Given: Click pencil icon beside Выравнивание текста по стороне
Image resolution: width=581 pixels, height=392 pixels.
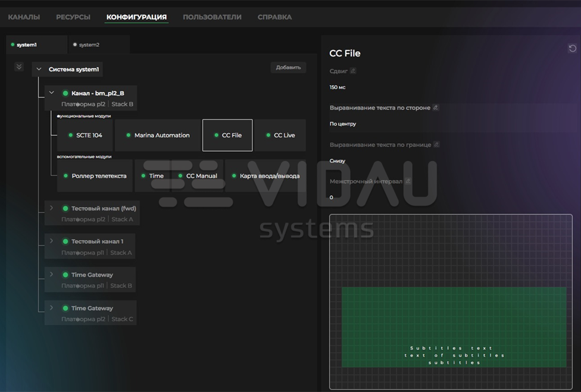Looking at the screenshot, I should click(x=436, y=108).
